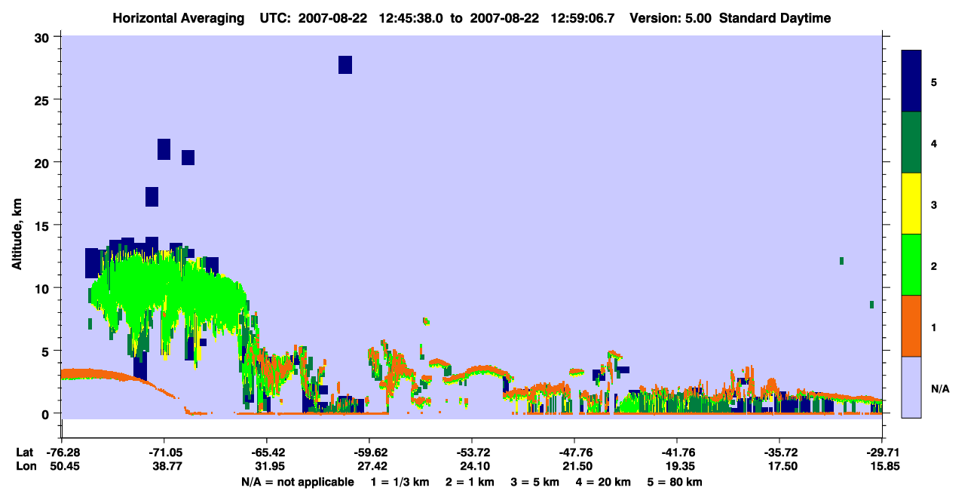The width and height of the screenshot is (980, 503).
Task: Click the longitude value '38.77'
Action: [x=164, y=467]
